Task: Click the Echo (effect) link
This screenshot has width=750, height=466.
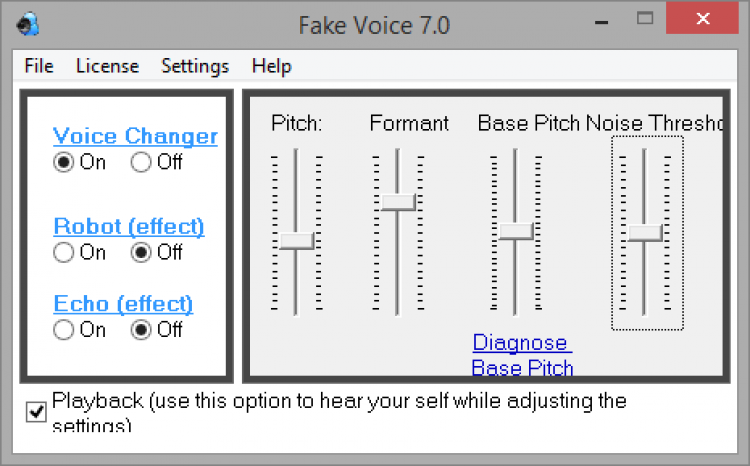Action: pyautogui.click(x=123, y=303)
